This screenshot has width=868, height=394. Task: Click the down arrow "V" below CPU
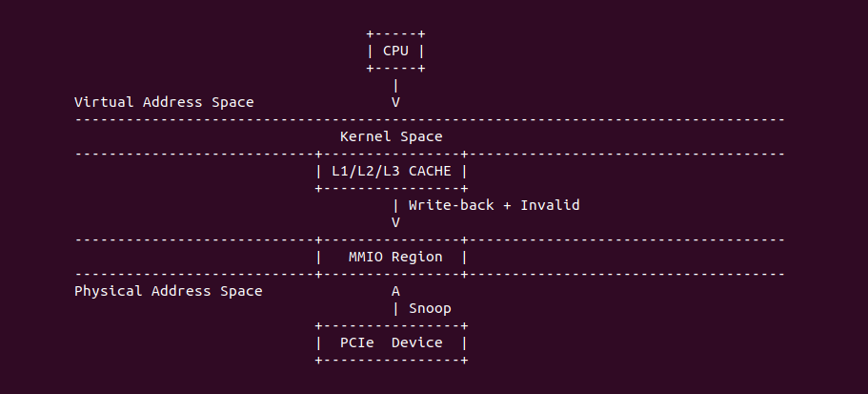[x=395, y=102]
